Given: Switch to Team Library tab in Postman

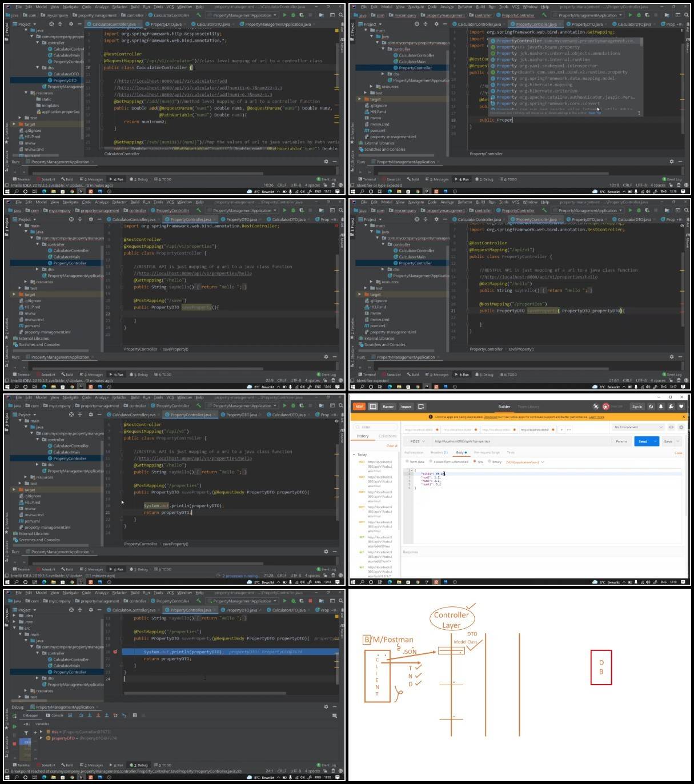Looking at the screenshot, I should [x=528, y=407].
